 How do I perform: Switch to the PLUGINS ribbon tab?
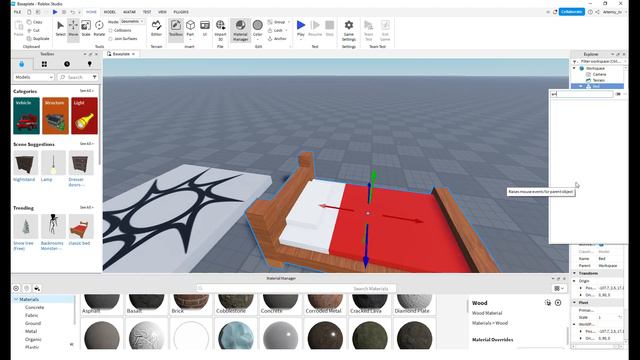(181, 12)
